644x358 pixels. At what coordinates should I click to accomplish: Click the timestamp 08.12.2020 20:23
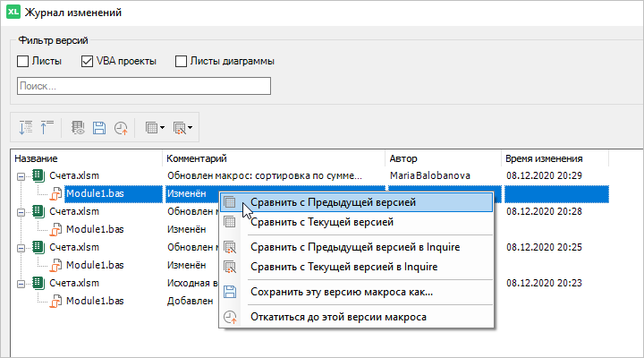(x=544, y=283)
